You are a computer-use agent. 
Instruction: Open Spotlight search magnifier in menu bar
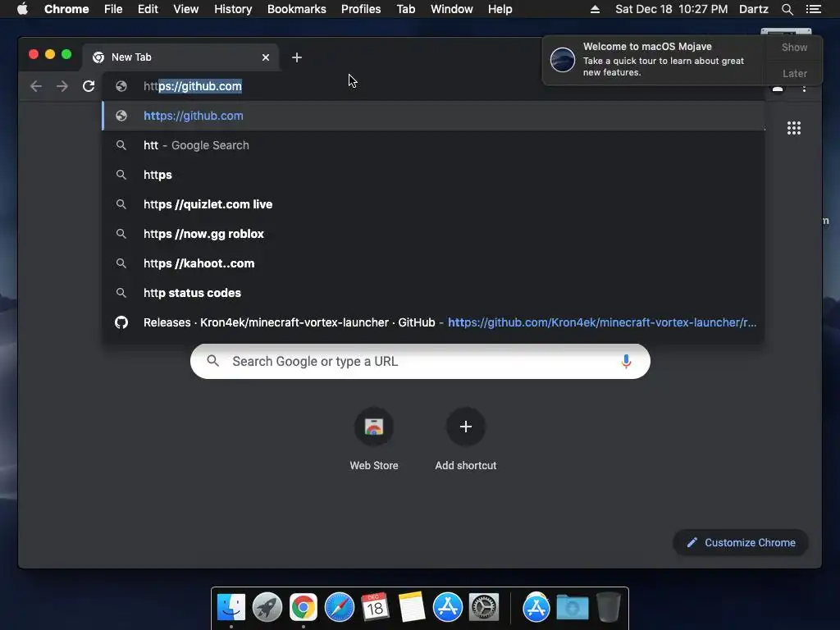787,9
